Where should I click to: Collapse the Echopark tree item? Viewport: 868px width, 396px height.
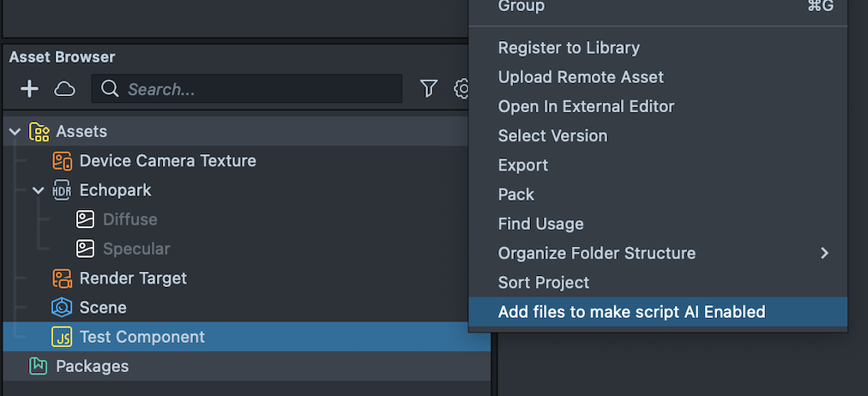tap(39, 190)
